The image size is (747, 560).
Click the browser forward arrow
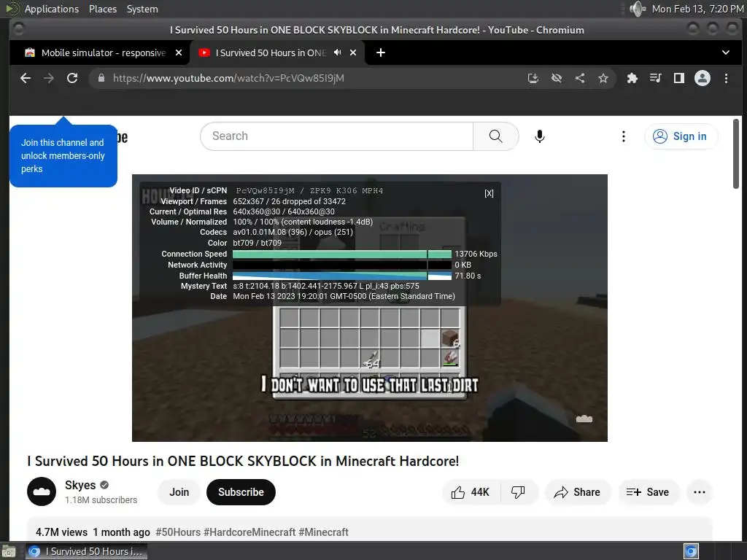coord(49,78)
